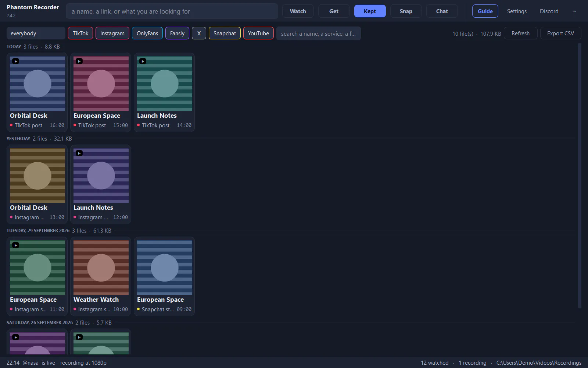The height and width of the screenshot is (368, 588).
Task: Click the video badge on Orbital Desk TikTok thumbnail
Action: click(x=15, y=61)
